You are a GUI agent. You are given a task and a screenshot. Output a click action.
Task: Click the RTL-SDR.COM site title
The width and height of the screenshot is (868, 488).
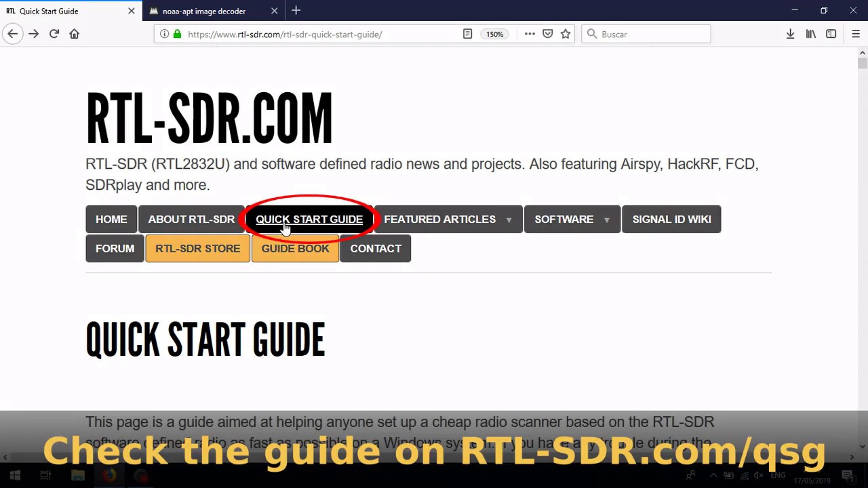tap(209, 119)
